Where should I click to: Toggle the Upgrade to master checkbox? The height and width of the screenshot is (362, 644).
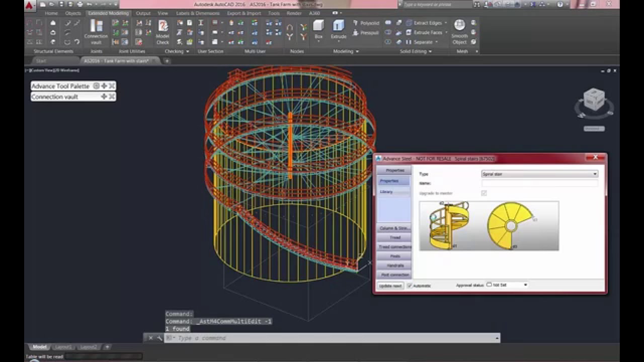(484, 193)
